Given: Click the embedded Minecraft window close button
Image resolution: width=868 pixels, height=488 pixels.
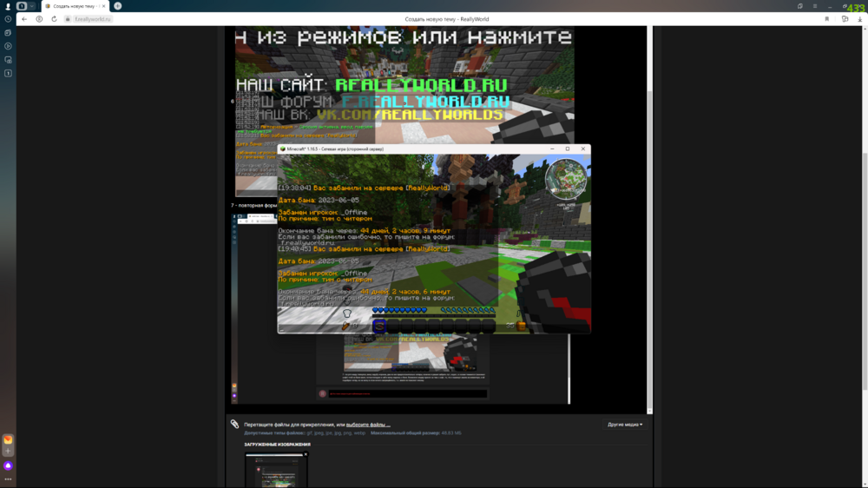Looking at the screenshot, I should 583,149.
